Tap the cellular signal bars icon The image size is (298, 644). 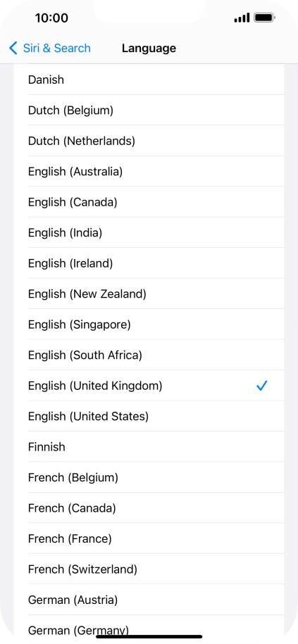click(x=242, y=18)
